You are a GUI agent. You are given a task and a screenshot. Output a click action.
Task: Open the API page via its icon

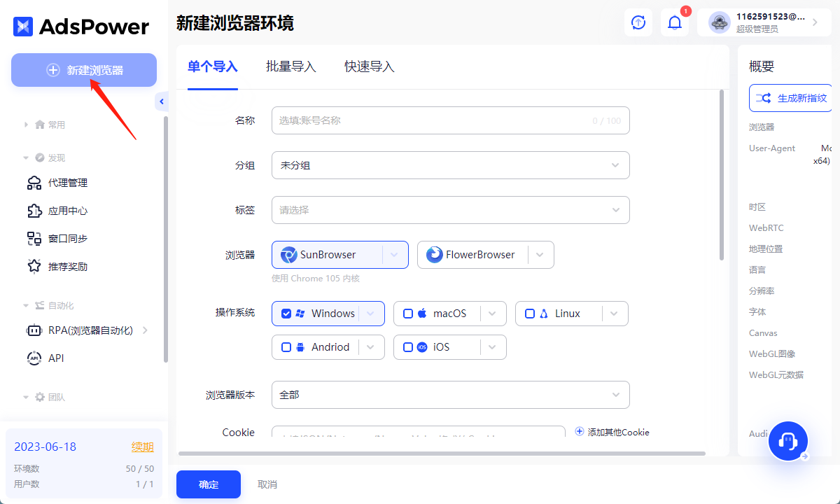[x=34, y=358]
